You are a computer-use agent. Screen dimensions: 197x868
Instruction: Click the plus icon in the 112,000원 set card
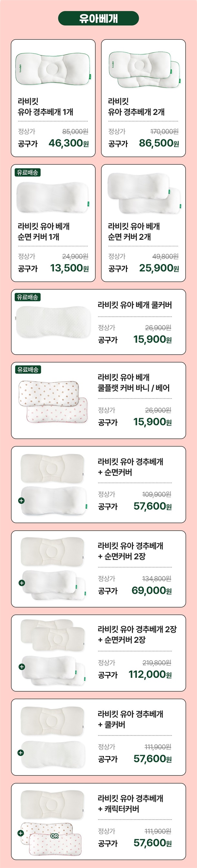22,666
